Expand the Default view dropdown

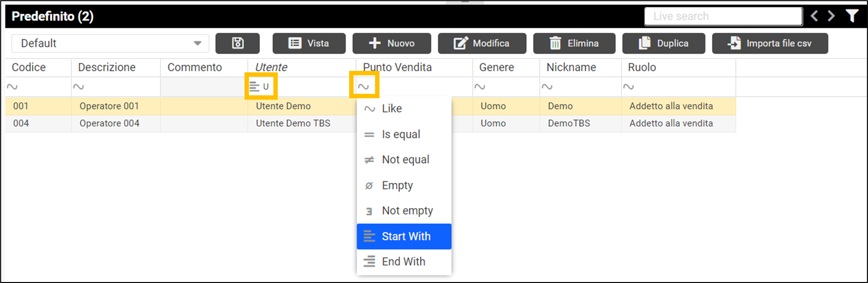click(197, 43)
